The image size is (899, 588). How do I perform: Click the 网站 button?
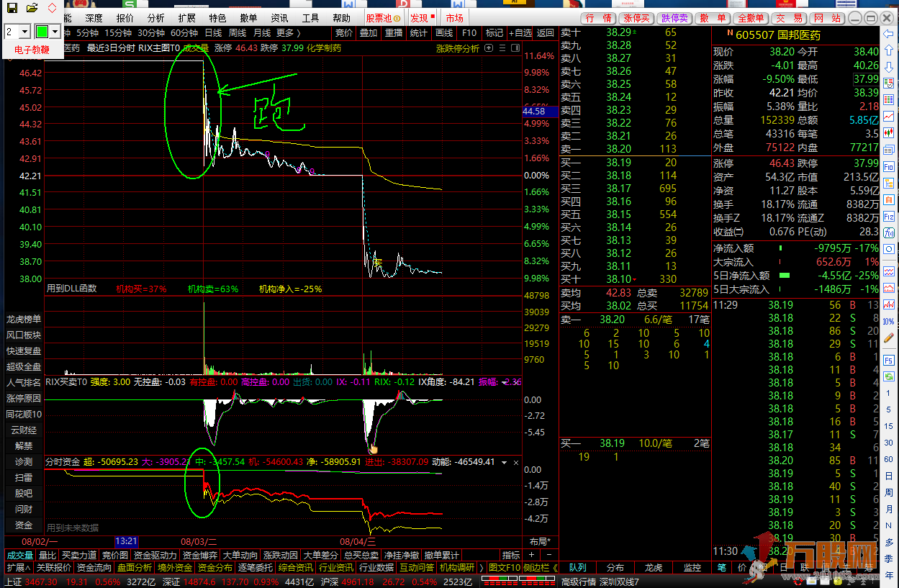(x=827, y=18)
